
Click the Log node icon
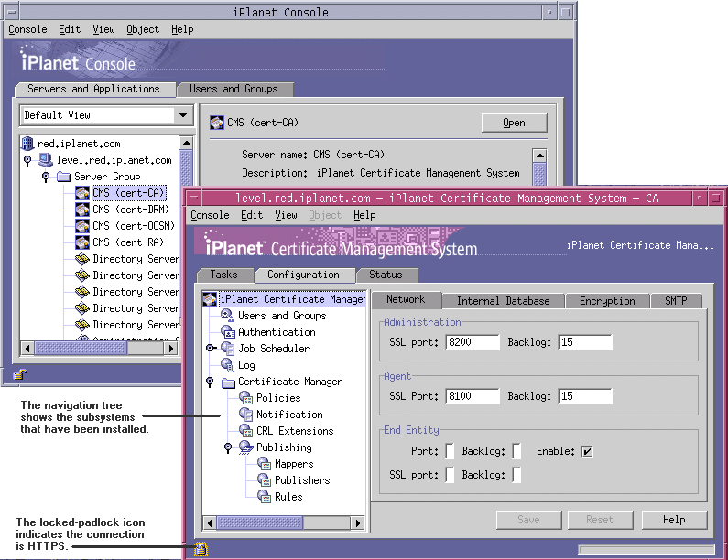tap(227, 365)
